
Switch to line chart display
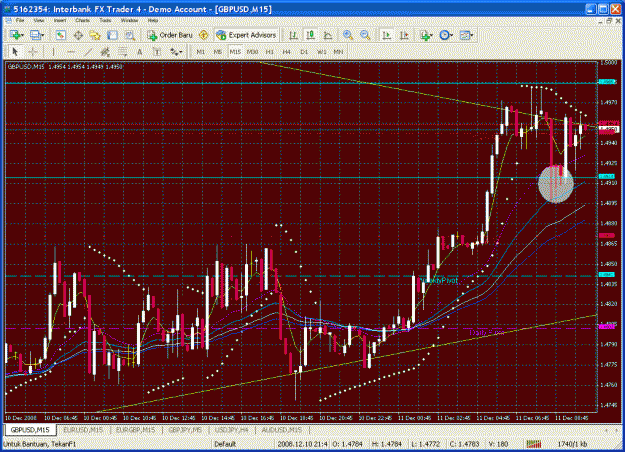coord(328,35)
